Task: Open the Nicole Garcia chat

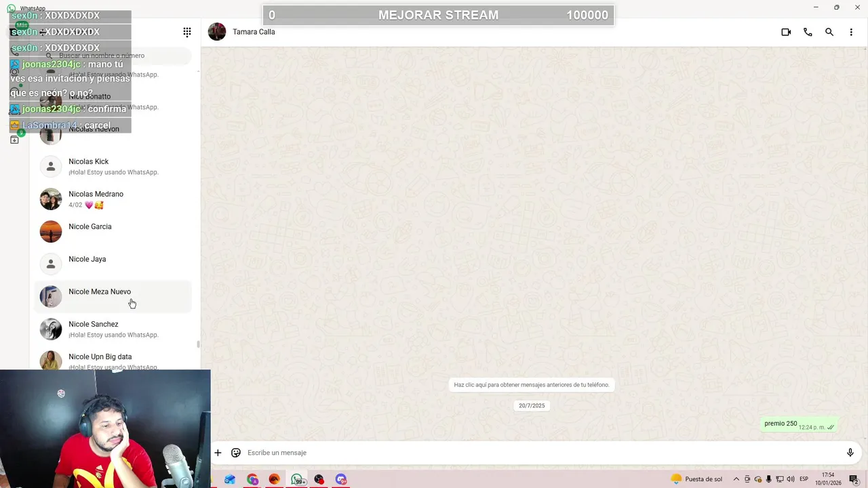Action: [x=113, y=232]
